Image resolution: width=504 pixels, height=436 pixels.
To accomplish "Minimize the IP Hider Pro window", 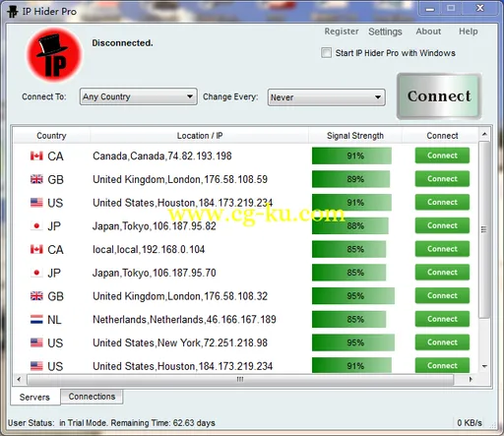I will [430, 9].
